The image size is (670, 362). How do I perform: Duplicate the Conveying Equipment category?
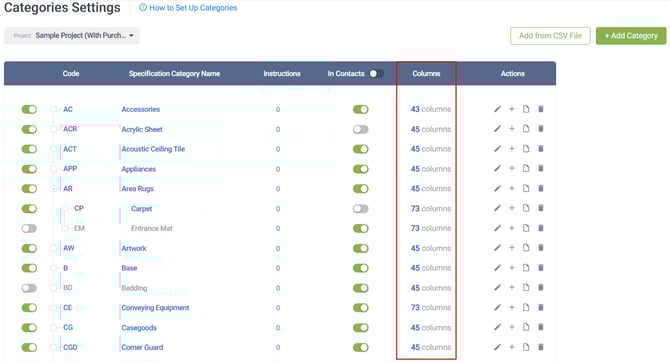tap(526, 307)
